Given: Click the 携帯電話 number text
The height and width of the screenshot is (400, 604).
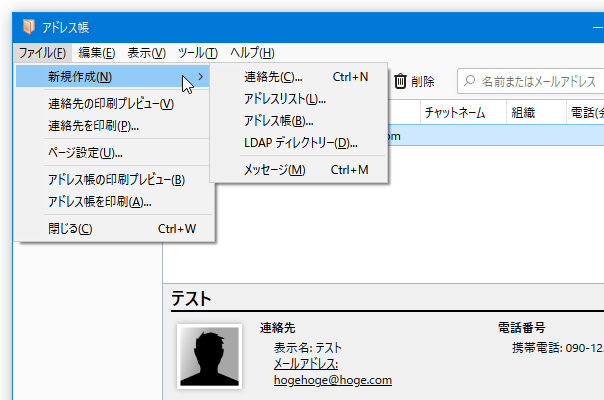Looking at the screenshot, I should pos(558,348).
